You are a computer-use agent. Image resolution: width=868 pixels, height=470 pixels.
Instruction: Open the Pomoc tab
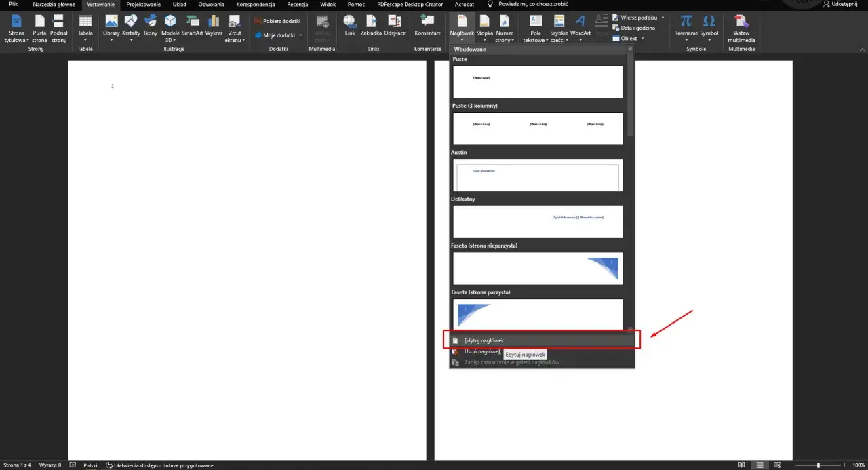pos(356,4)
